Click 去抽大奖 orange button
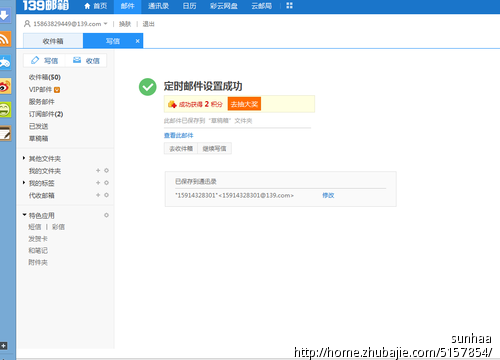The image size is (500, 360). (244, 104)
